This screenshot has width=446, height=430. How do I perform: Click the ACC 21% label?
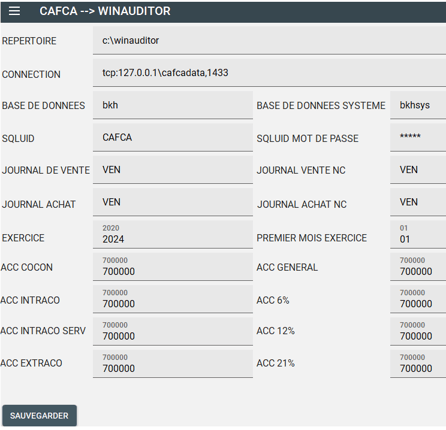tap(275, 363)
